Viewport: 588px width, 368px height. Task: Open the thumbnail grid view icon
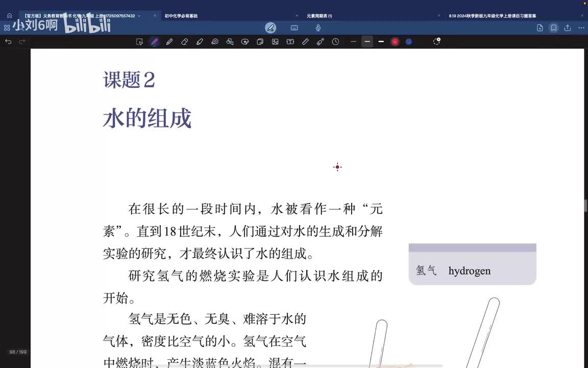7,28
